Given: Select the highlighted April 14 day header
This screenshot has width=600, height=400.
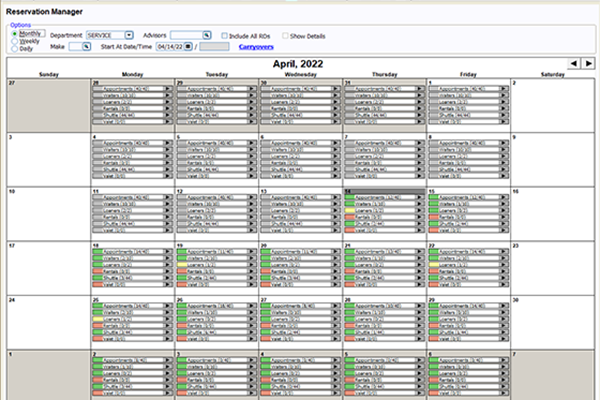Looking at the screenshot, I should click(x=384, y=191).
